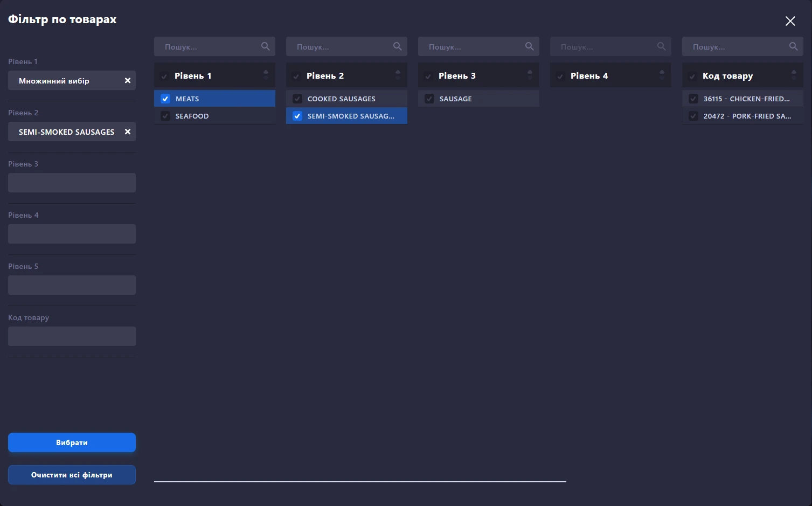Enable the COOKED SAUSAGES checkbox
This screenshot has height=506, width=812.
[x=297, y=99]
